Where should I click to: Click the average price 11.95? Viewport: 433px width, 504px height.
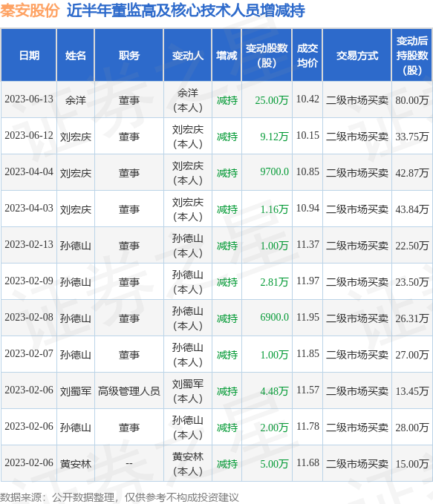[x=307, y=317]
